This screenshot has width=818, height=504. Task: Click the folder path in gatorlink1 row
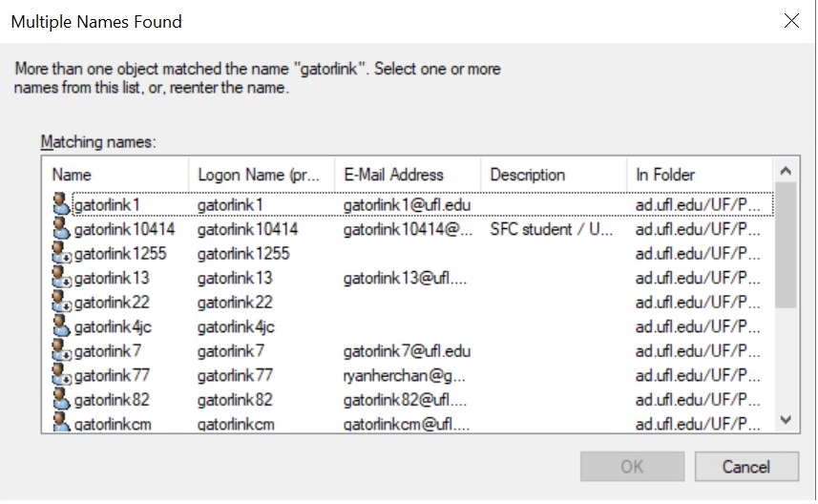tap(698, 205)
